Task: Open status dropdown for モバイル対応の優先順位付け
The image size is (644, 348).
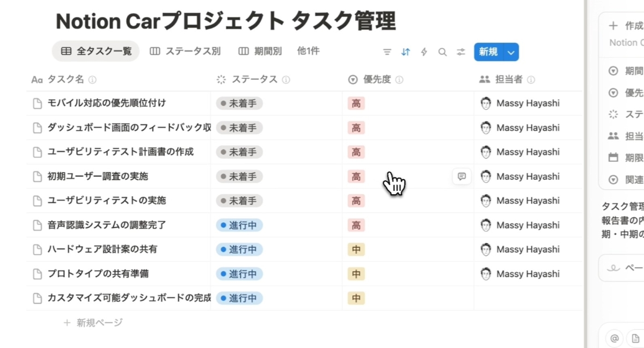Action: coord(239,103)
